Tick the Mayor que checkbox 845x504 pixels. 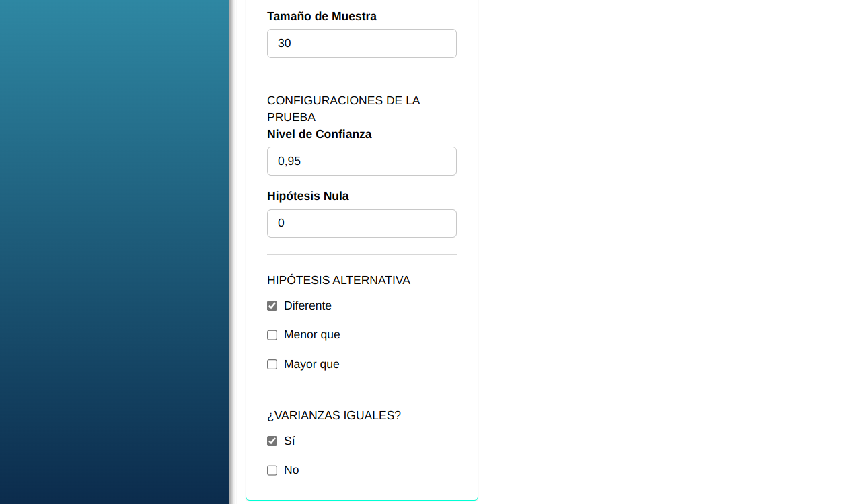[x=272, y=365]
